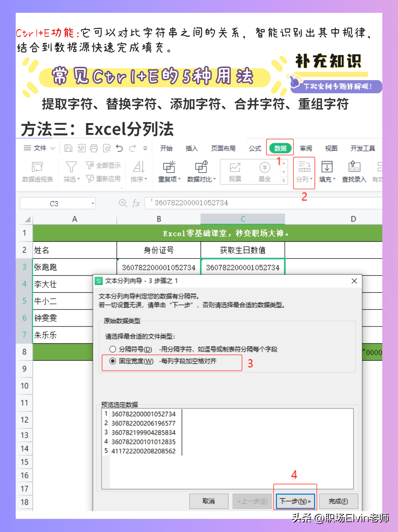Redo the last action
The width and height of the screenshot is (398, 532).
tap(132, 148)
